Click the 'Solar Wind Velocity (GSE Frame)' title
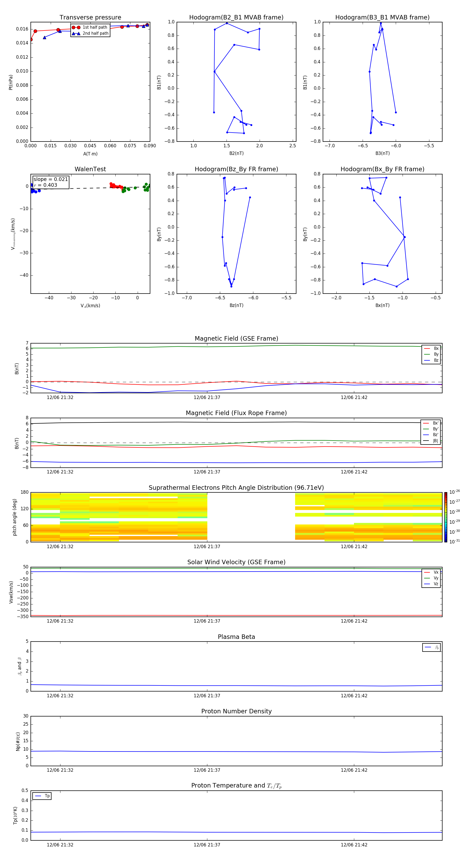This screenshot has width=473, height=868. tap(236, 562)
